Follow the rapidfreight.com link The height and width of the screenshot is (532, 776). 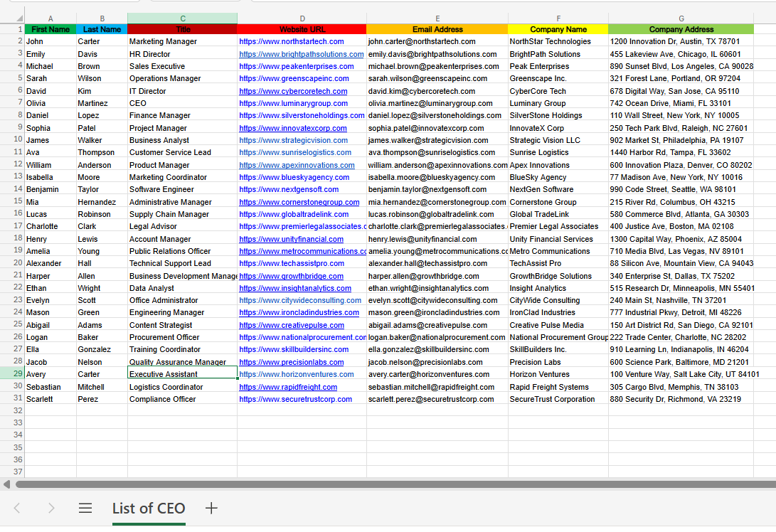[288, 387]
